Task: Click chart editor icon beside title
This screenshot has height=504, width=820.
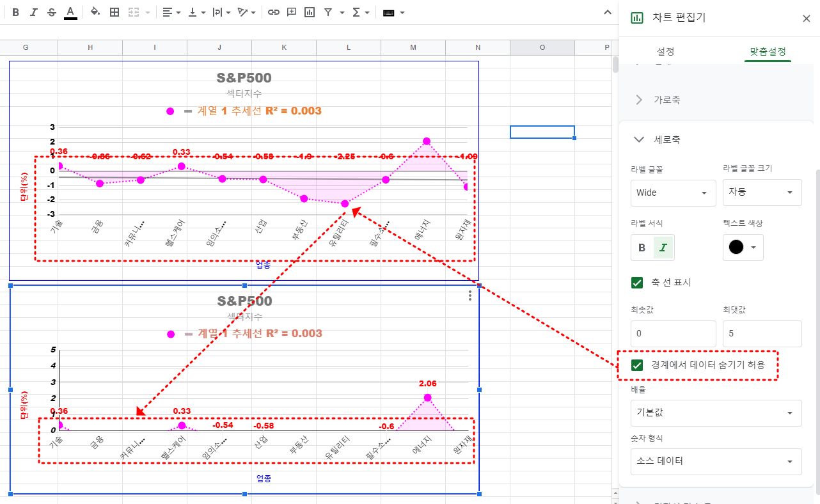Action: coord(637,18)
